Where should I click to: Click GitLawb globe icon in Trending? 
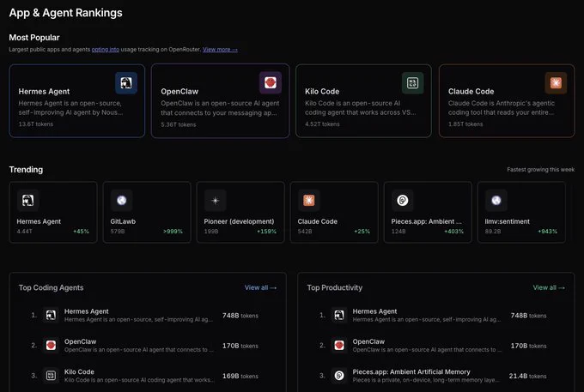121,201
